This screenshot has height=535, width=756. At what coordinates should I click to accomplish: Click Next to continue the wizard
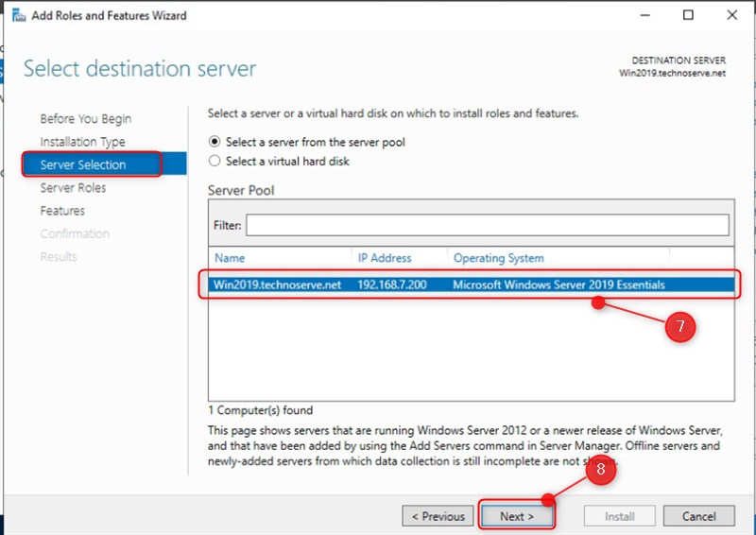pyautogui.click(x=517, y=516)
